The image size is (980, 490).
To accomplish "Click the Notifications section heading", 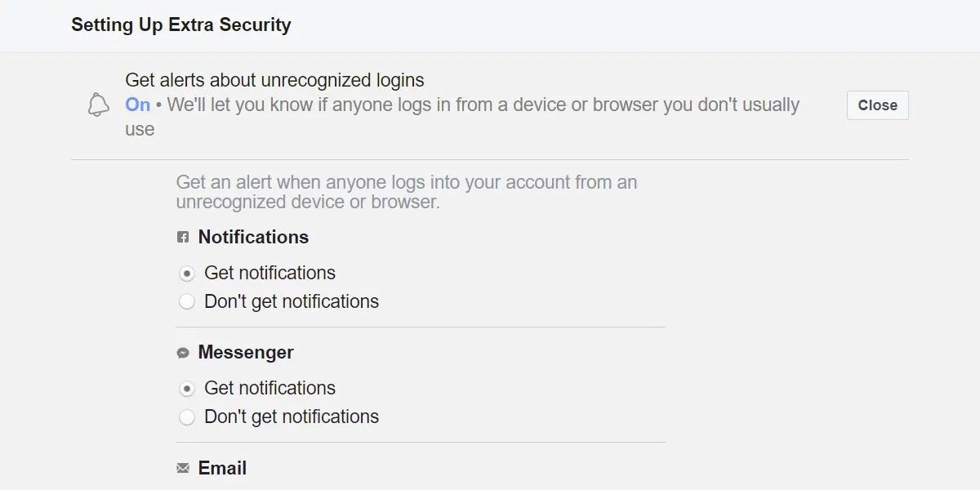I will 253,237.
